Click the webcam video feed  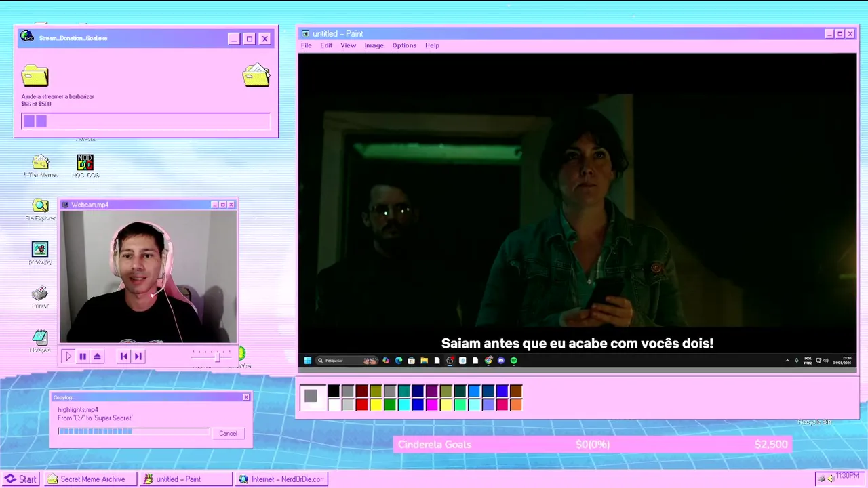tap(149, 277)
